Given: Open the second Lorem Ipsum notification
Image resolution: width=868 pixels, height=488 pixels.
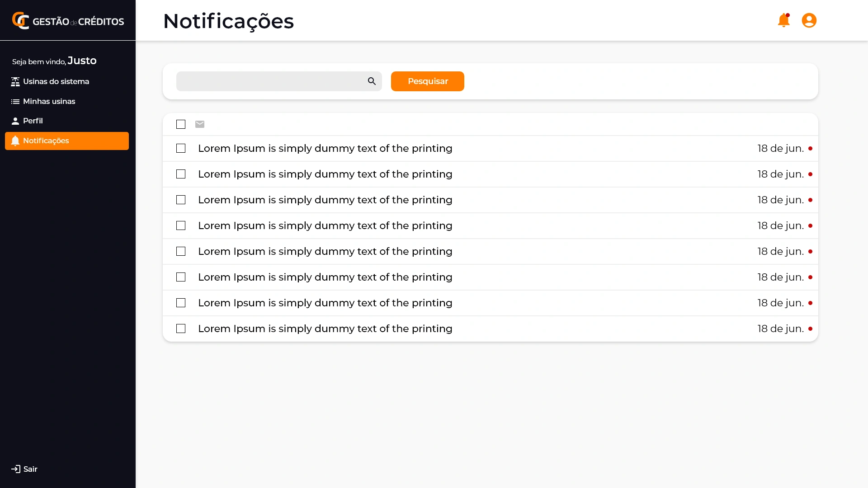Looking at the screenshot, I should pyautogui.click(x=325, y=174).
